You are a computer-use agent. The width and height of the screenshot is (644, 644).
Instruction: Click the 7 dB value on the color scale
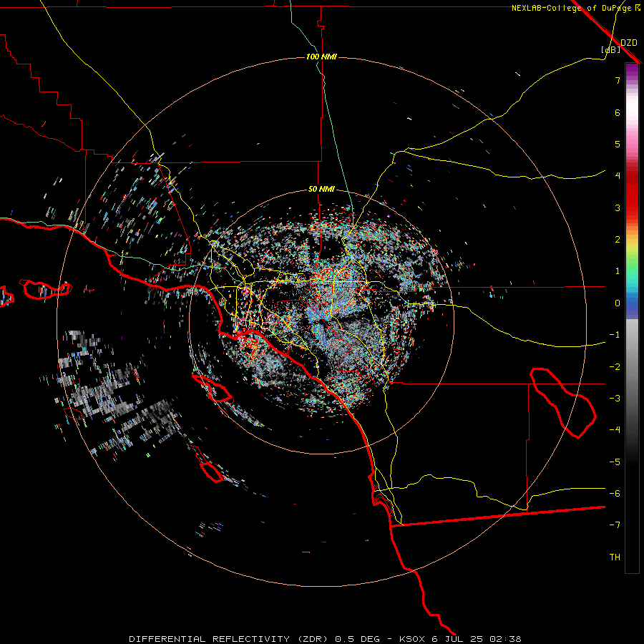tap(618, 80)
